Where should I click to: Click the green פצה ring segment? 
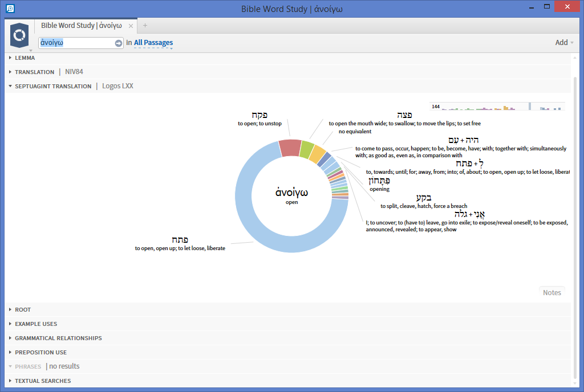[307, 150]
